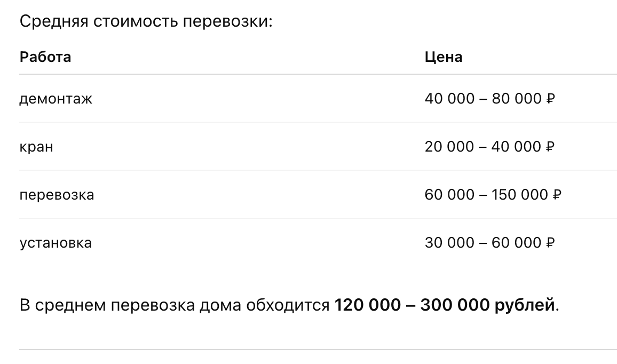Click the ruble sign in the демонтаж row
This screenshot has height=364, width=617.
[551, 99]
